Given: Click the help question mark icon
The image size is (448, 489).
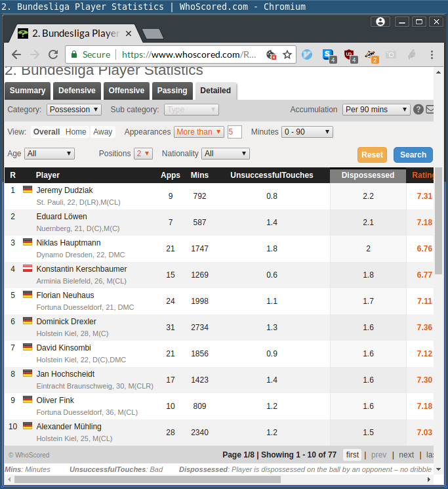Looking at the screenshot, I should 418,110.
